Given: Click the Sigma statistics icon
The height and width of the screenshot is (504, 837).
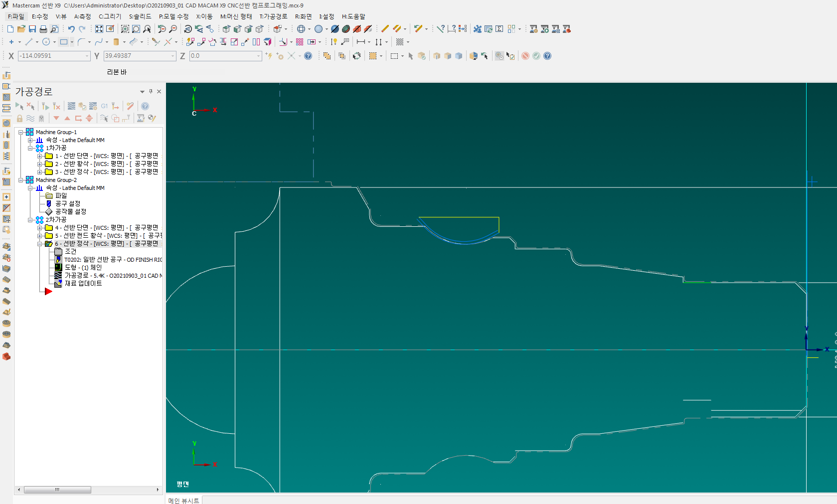Looking at the screenshot, I should click(500, 29).
